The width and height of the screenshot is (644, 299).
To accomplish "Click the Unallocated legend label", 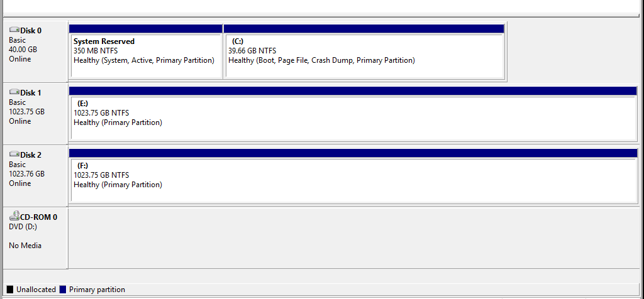I will coord(36,290).
